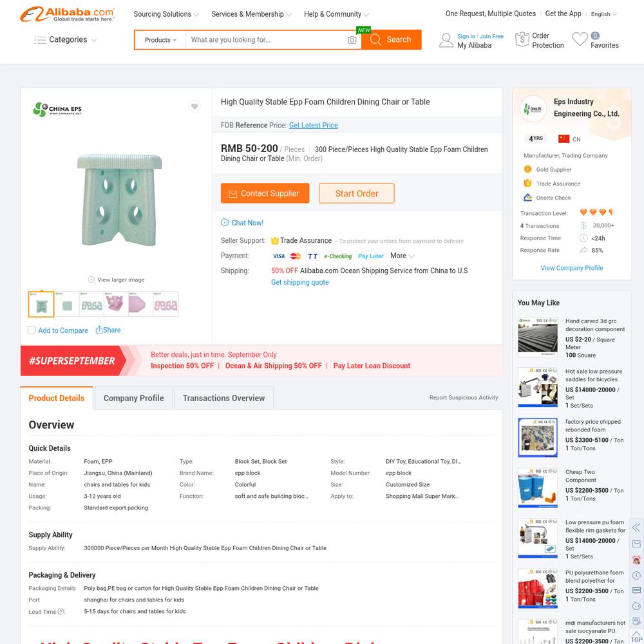Click the My Alibaba user profile icon
Image resolution: width=644 pixels, height=644 pixels.
(446, 40)
